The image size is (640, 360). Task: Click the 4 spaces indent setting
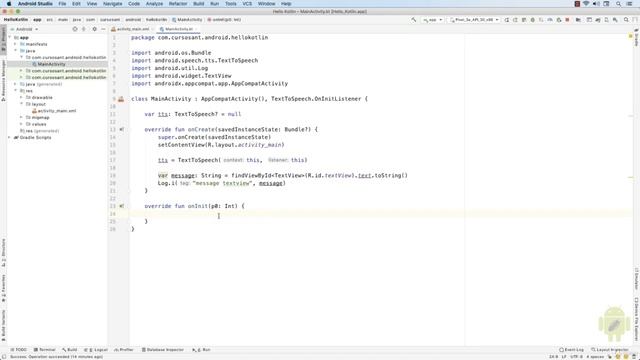pos(595,357)
